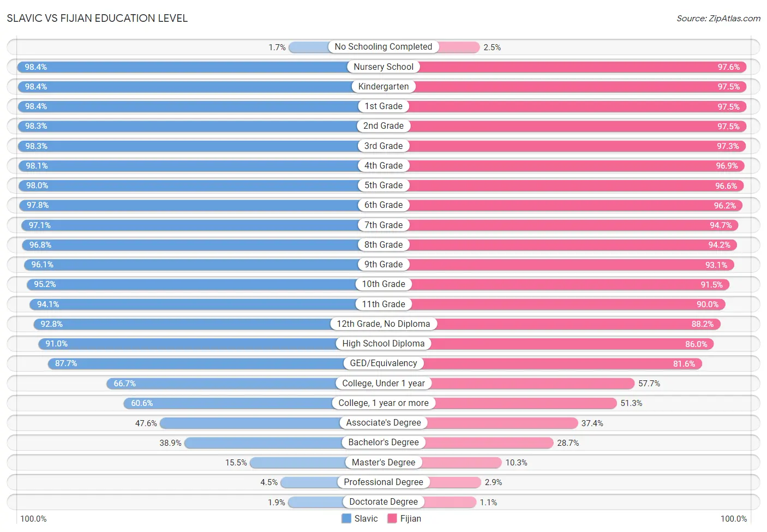This screenshot has height=532, width=767.
Task: Select the Doctorate Degree label
Action: [383, 501]
